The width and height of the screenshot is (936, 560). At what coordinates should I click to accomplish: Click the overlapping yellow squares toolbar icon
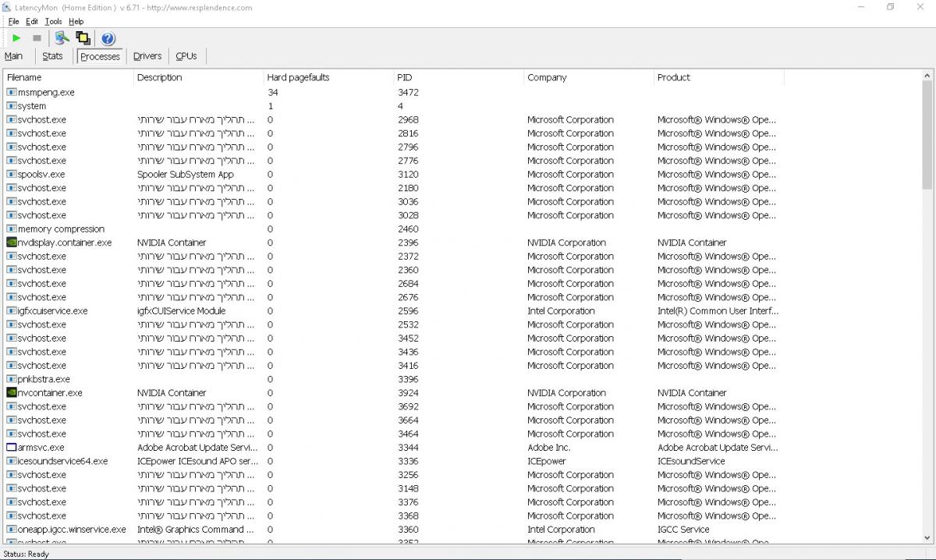(83, 38)
